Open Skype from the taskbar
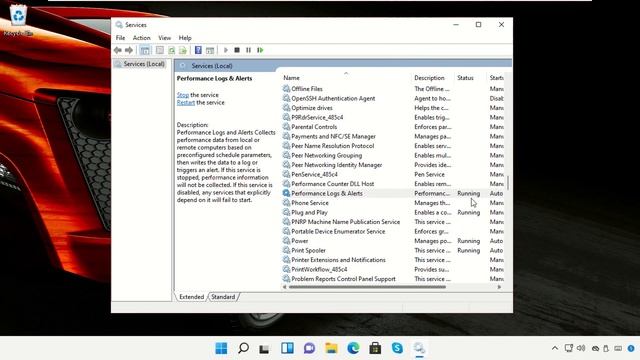The image size is (640, 360). coord(397,348)
